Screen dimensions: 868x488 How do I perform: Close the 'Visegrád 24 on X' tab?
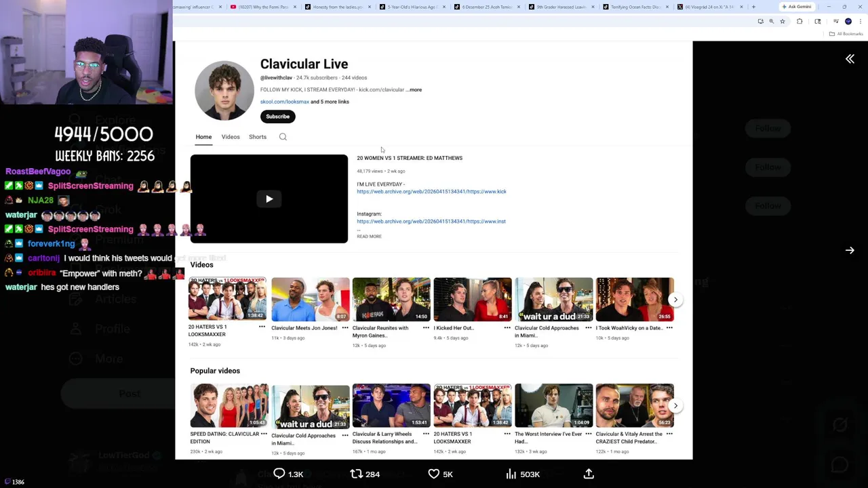[741, 7]
